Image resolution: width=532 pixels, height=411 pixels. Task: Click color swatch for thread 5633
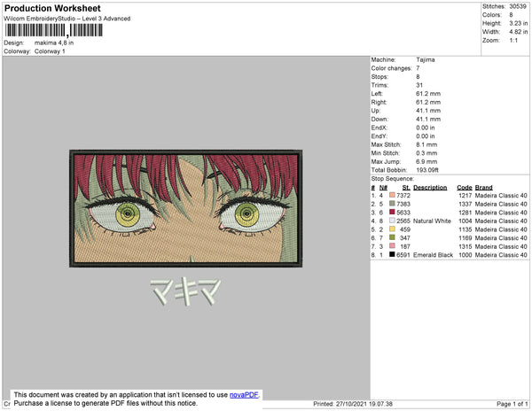pos(392,212)
